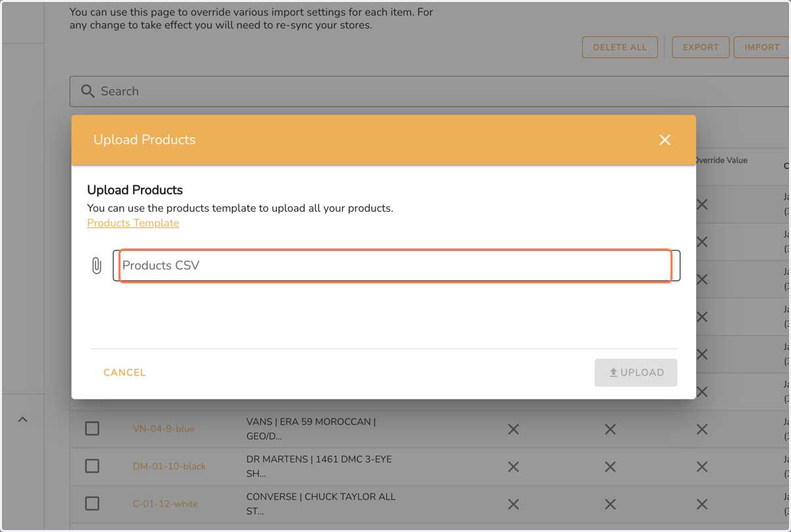Close the Upload Products dialog with X
Screen dimensions: 791x532
click(x=664, y=140)
